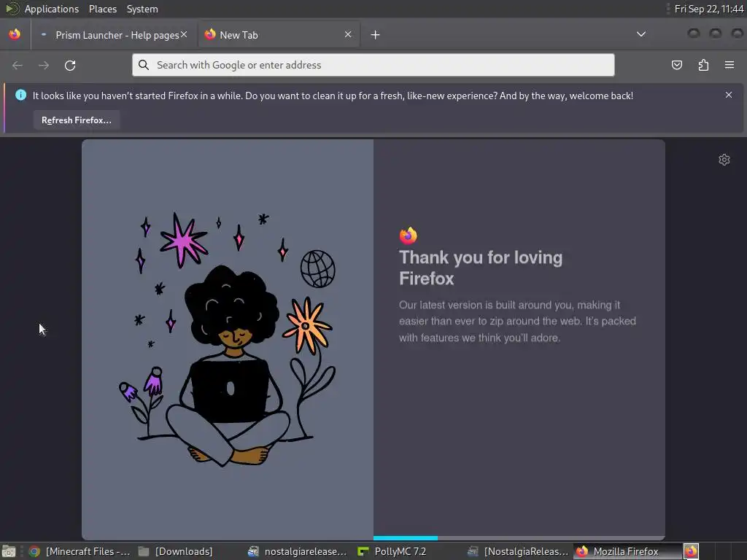Click show desktop icon in bottom panel
747x560 pixels.
point(9,551)
